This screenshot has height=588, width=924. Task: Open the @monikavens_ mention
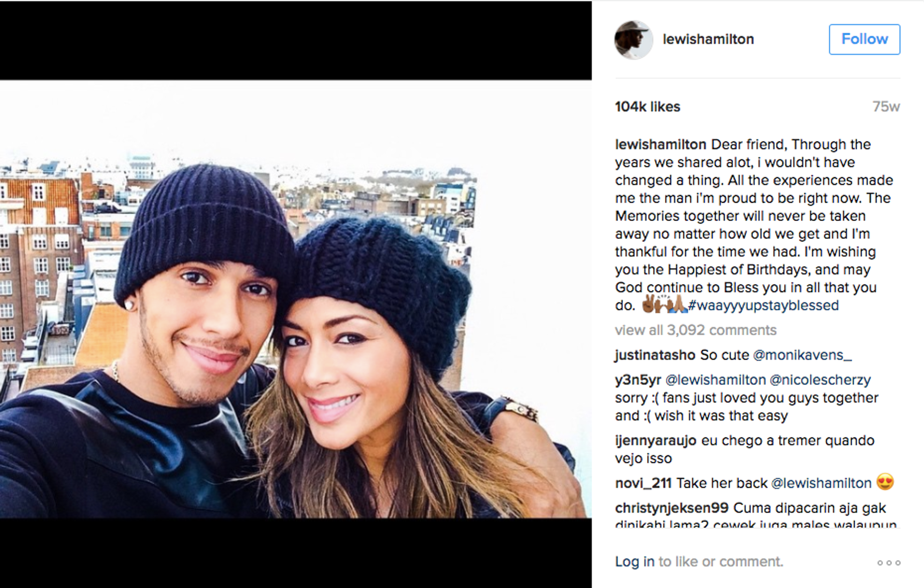point(802,355)
